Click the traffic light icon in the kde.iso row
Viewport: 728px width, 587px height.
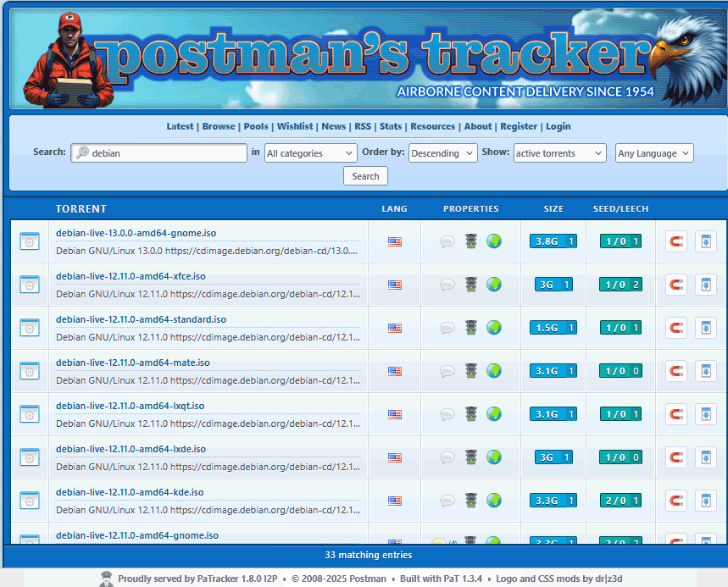pyautogui.click(x=471, y=500)
